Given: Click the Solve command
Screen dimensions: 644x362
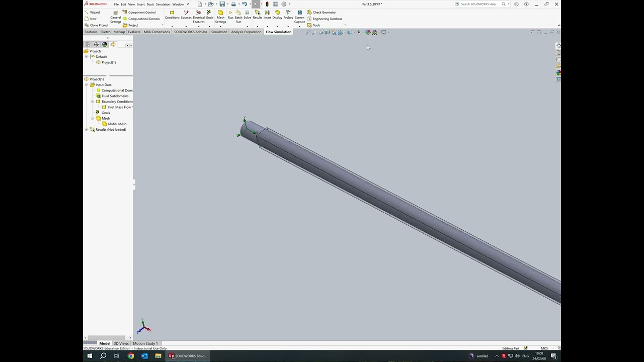Looking at the screenshot, I should pos(247,15).
